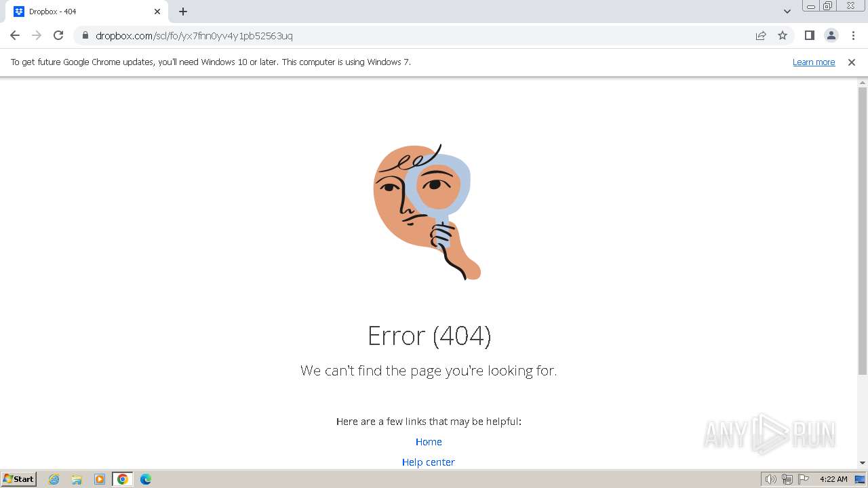Open the Chrome profile avatar
This screenshot has height=488, width=868.
pos(831,35)
